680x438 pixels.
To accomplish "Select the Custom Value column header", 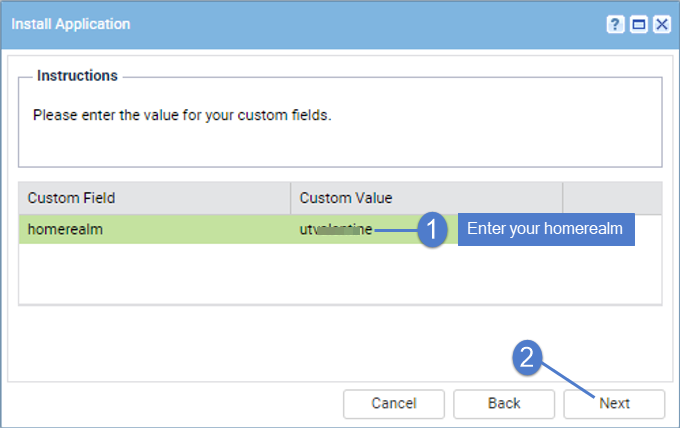I will click(x=427, y=198).
